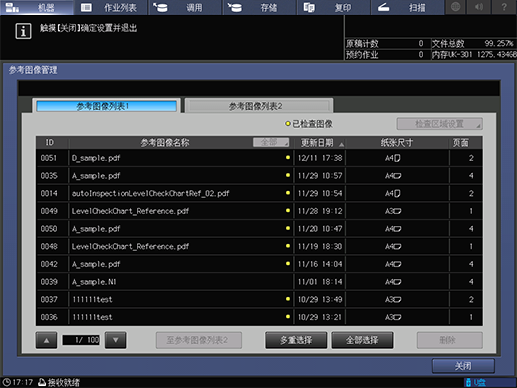Screen dimensions: 517x388
Task: Click inspected dot on row 0051
Action: [288, 157]
